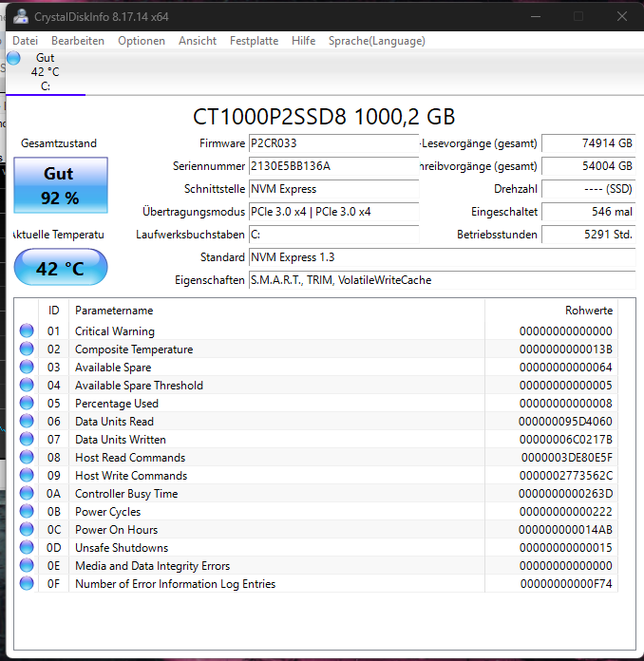The width and height of the screenshot is (644, 661).
Task: Click the blue status orb for drive C:
Action: tap(13, 58)
